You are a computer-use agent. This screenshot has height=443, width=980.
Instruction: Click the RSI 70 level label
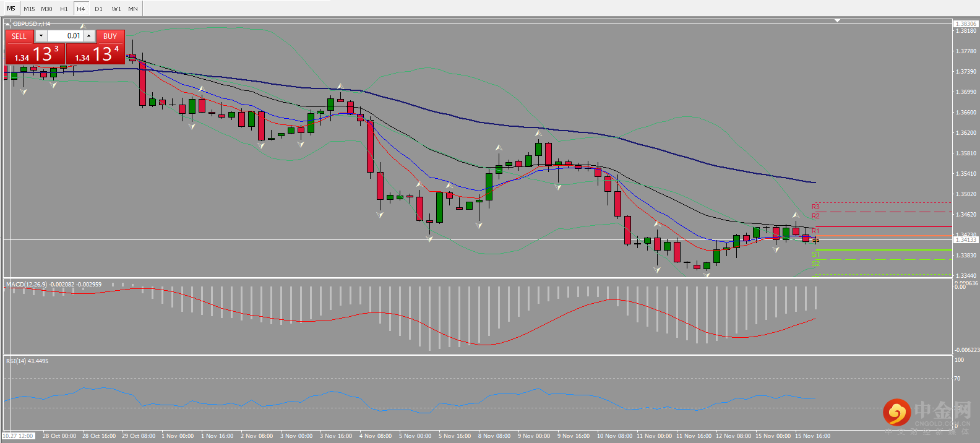click(958, 378)
